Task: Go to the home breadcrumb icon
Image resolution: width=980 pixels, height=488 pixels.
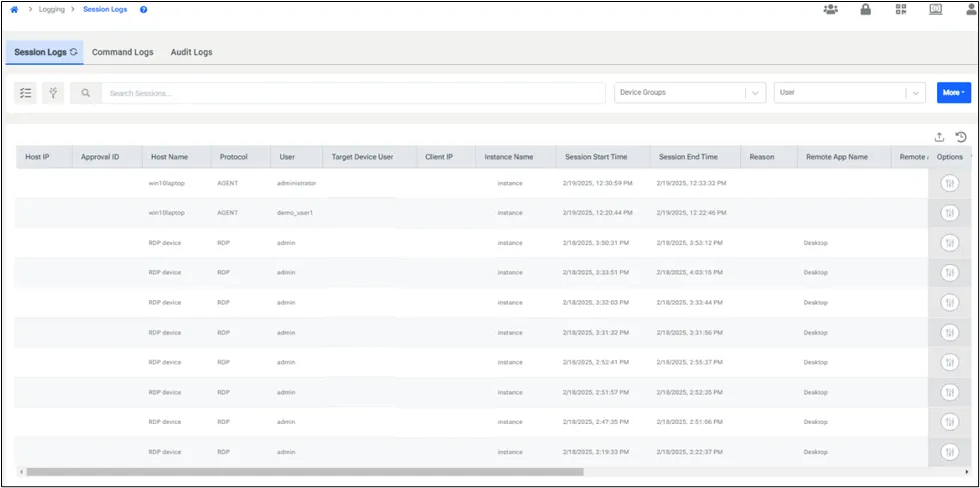Action: (14, 9)
